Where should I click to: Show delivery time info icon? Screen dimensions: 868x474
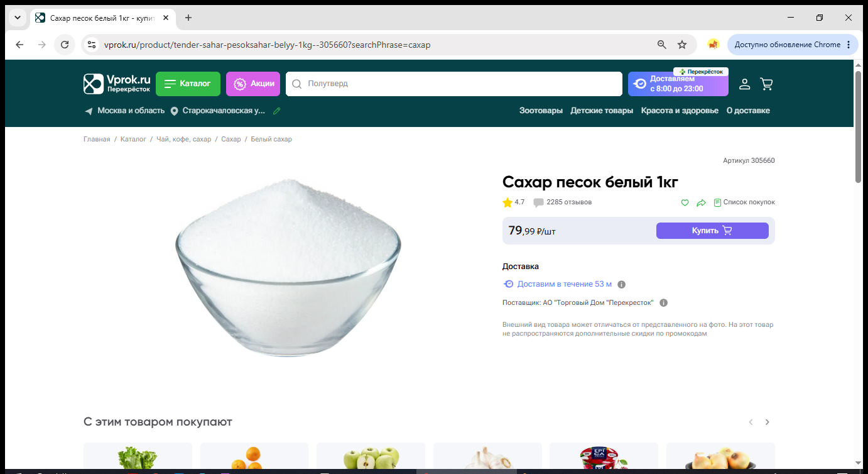click(x=622, y=284)
